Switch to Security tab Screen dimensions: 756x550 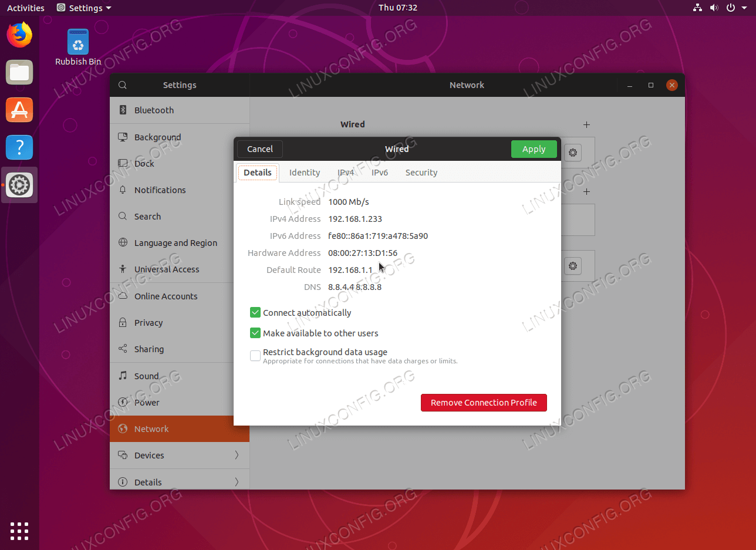coord(421,172)
